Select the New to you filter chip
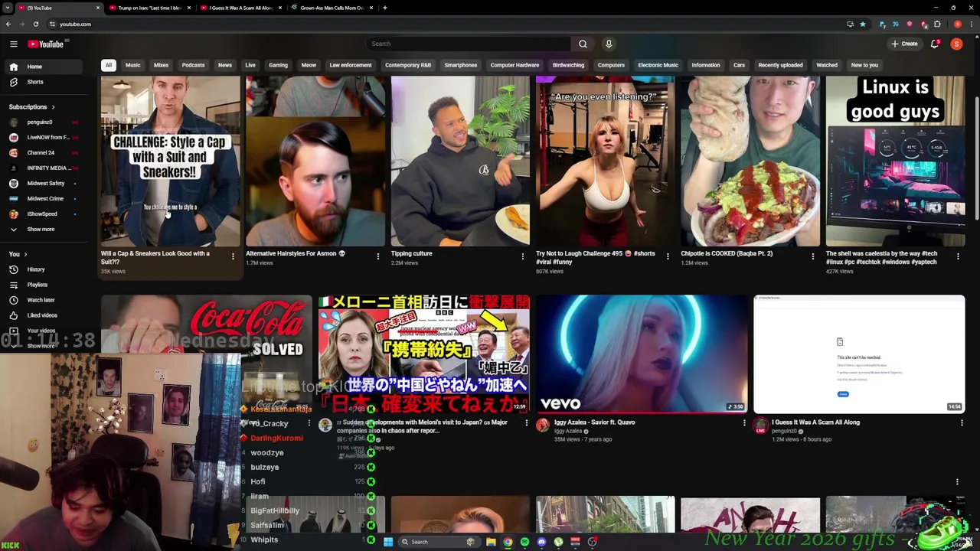 pyautogui.click(x=864, y=65)
